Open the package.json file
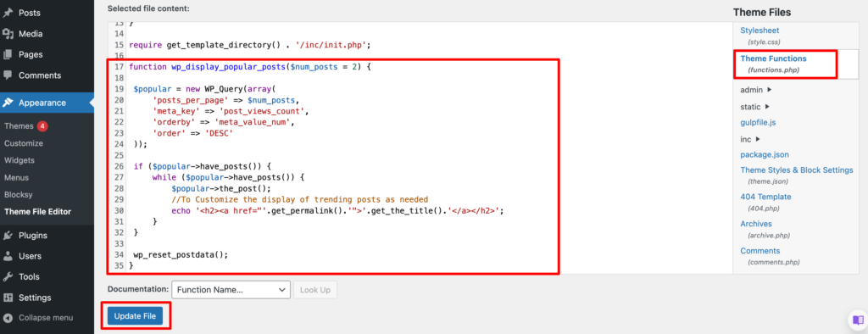 [765, 154]
